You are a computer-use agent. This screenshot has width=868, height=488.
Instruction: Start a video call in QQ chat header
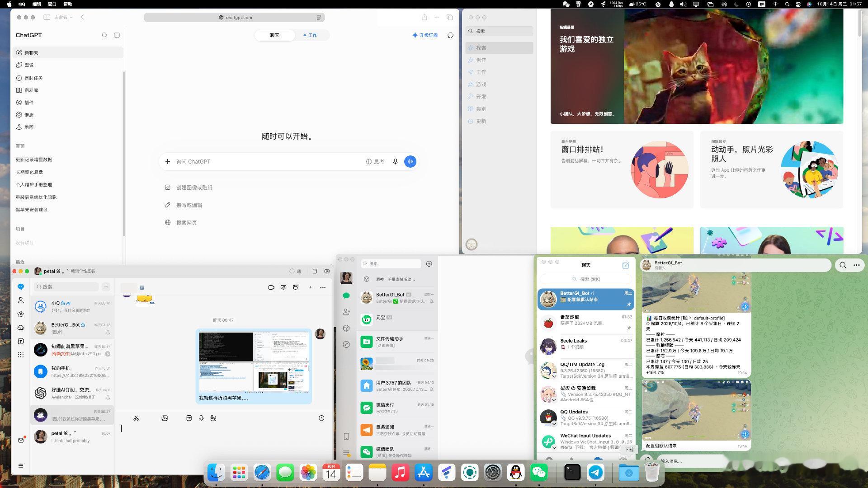coord(271,287)
